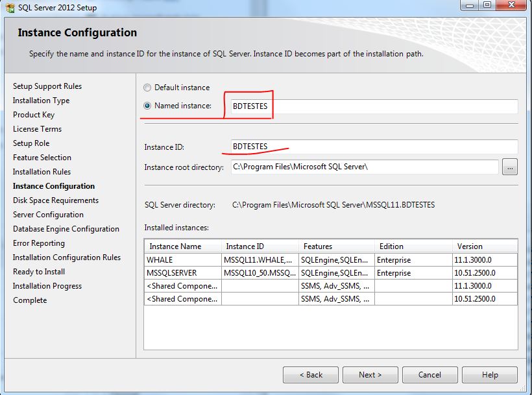Select the Installation Configuration Rules step
The height and width of the screenshot is (395, 532).
[67, 257]
